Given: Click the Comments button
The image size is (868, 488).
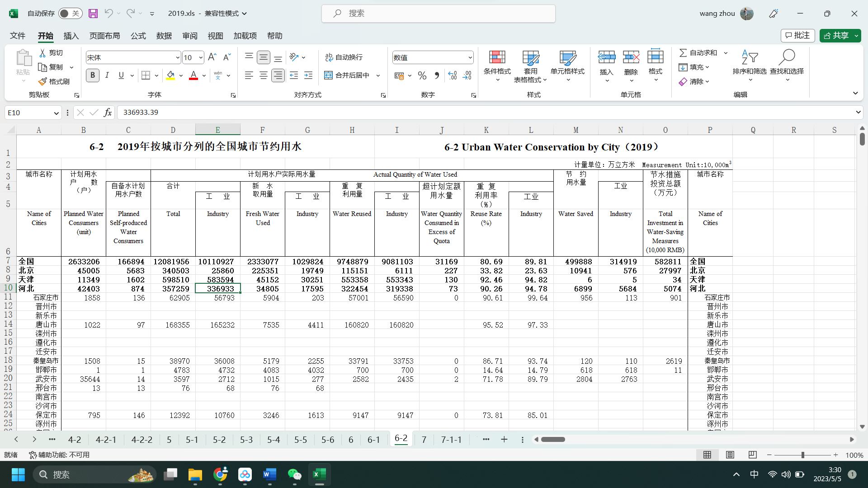Looking at the screenshot, I should (798, 36).
